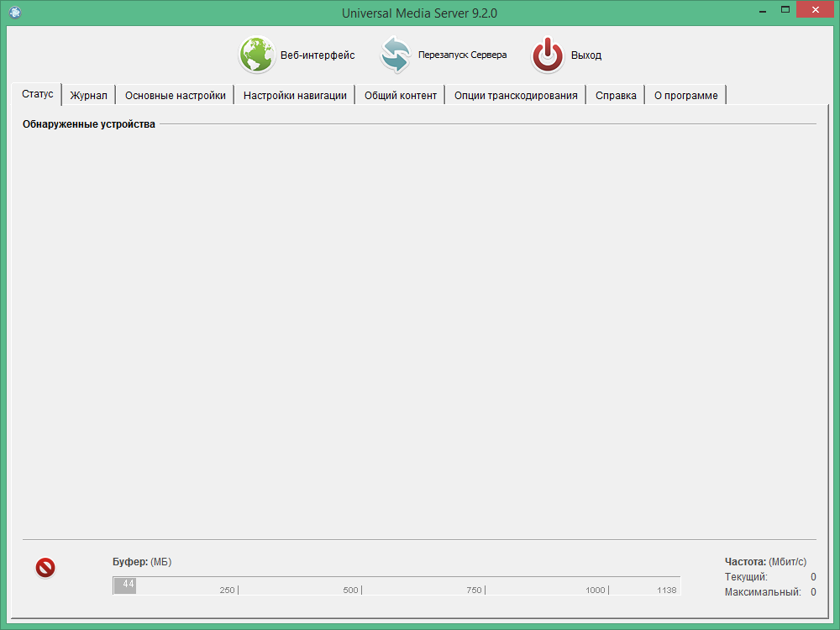Click the Обнаруженные устройства section header
This screenshot has width=840, height=630.
[x=89, y=123]
